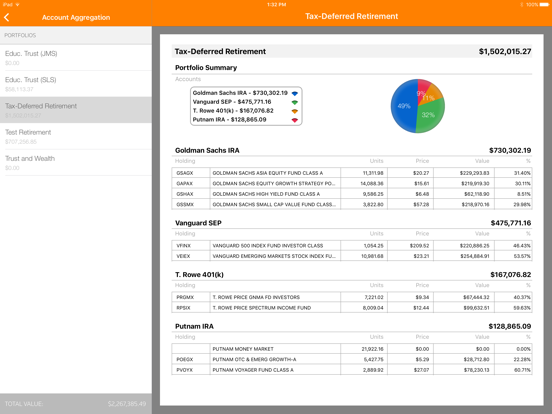Image resolution: width=552 pixels, height=414 pixels.
Task: Select the Tax-Deferred Retirement portfolio
Action: tap(76, 110)
